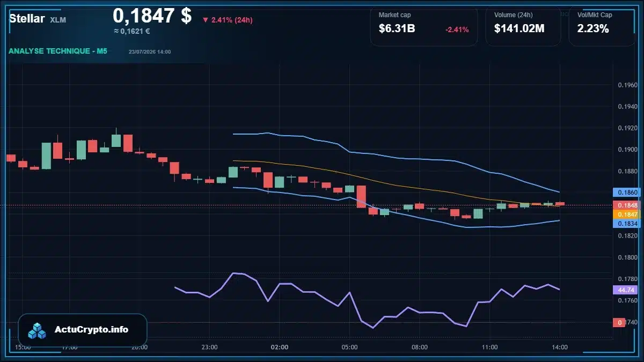Screen dimensions: 644x362
Task: Click the 0.1920 price axis label
Action: 627,128
